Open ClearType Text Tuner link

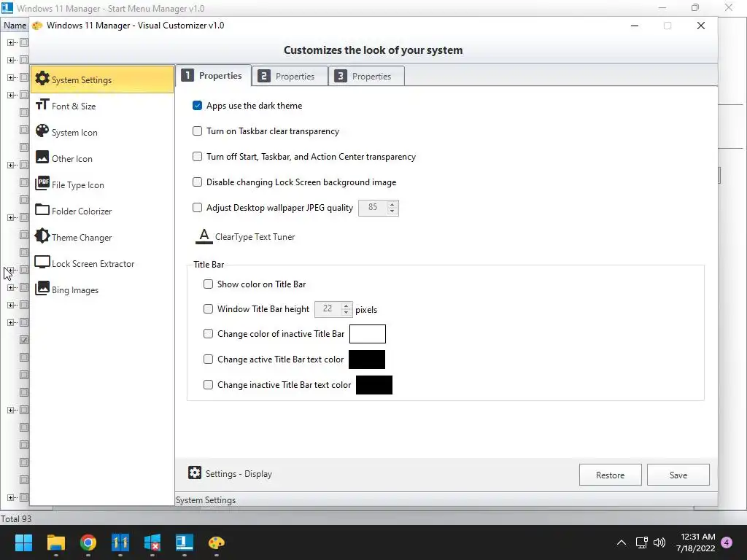[255, 237]
